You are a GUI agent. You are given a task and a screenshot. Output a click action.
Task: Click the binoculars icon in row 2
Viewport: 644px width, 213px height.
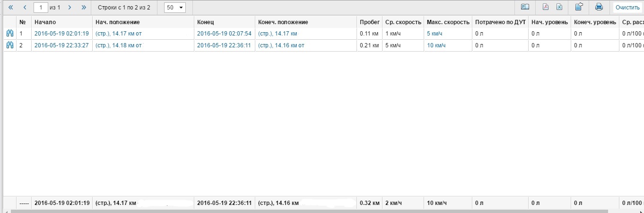[9, 45]
